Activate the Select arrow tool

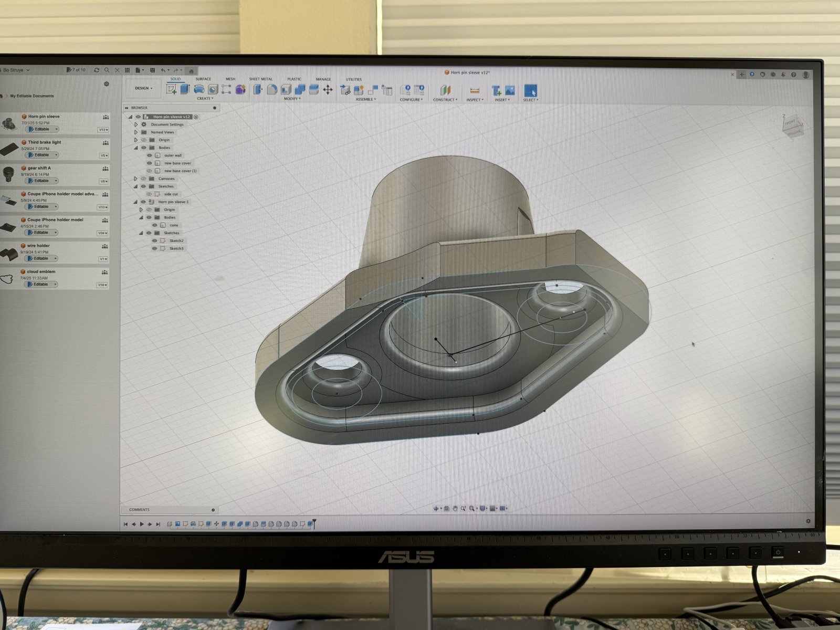530,90
